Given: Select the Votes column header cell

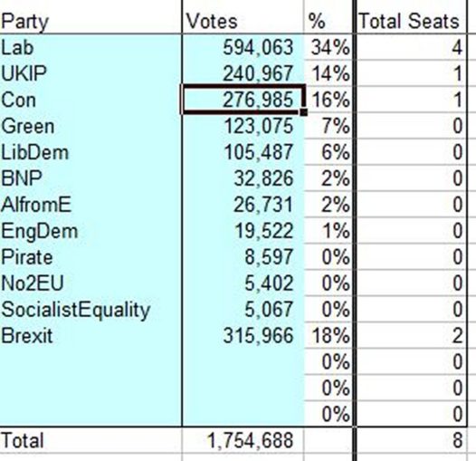Looking at the screenshot, I should click(x=243, y=21).
